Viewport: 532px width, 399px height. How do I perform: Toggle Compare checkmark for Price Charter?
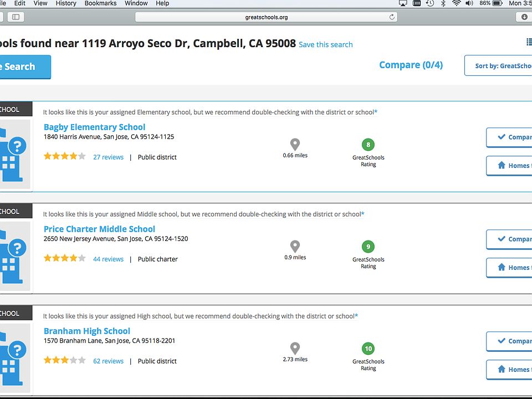click(x=509, y=239)
